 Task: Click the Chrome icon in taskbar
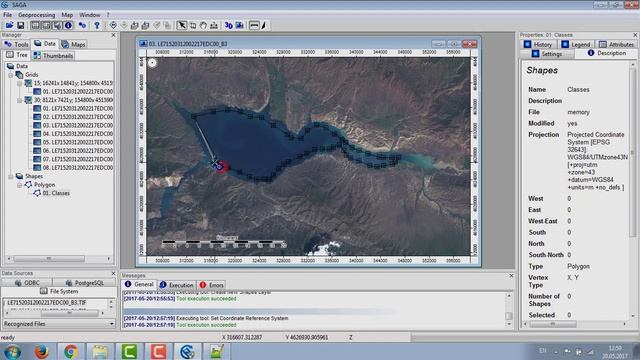[x=71, y=351]
